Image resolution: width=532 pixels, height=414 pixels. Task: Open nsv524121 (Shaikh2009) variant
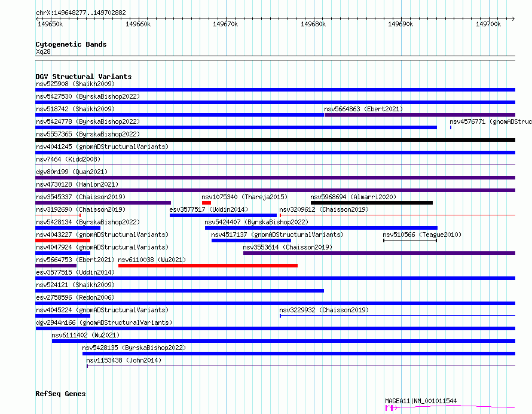[75, 285]
